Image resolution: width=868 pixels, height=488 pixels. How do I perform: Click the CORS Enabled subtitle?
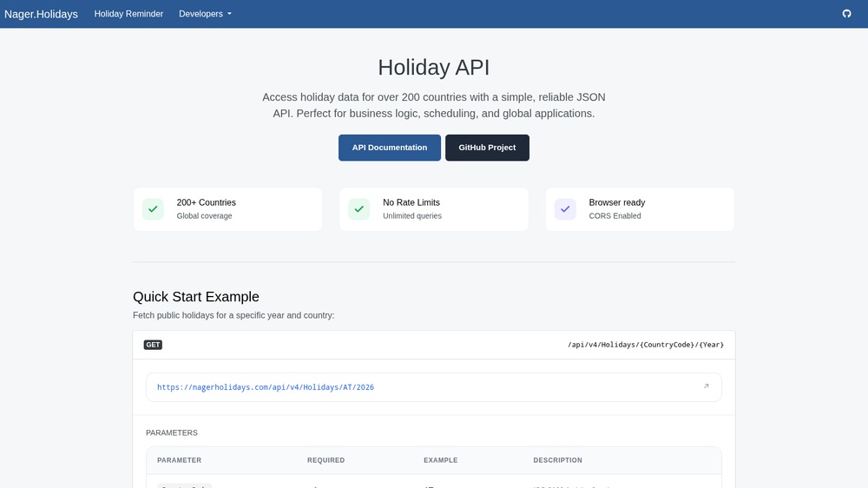coord(615,216)
